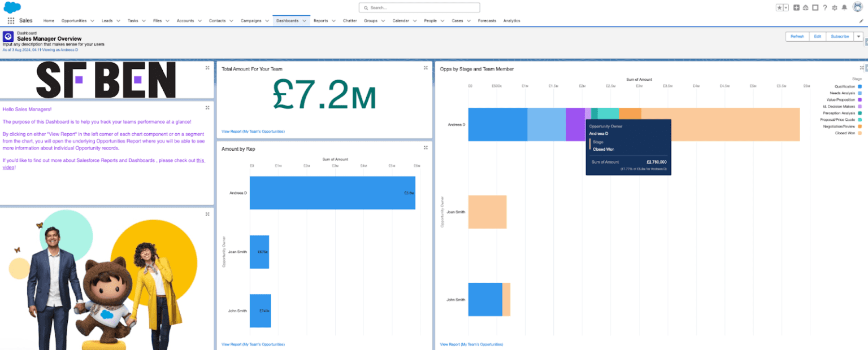Expand the Campaigns tab chevron menu
The image size is (868, 350).
(x=267, y=21)
